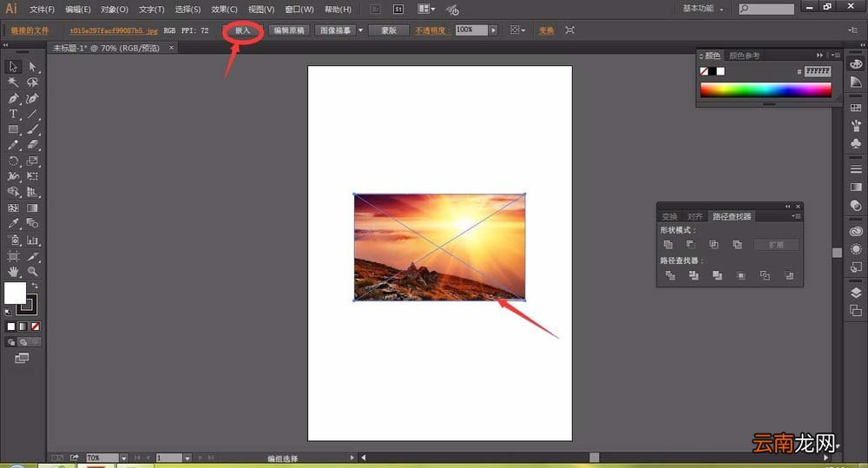868x468 pixels.
Task: Click the Unite shape mode icon
Action: pos(668,244)
